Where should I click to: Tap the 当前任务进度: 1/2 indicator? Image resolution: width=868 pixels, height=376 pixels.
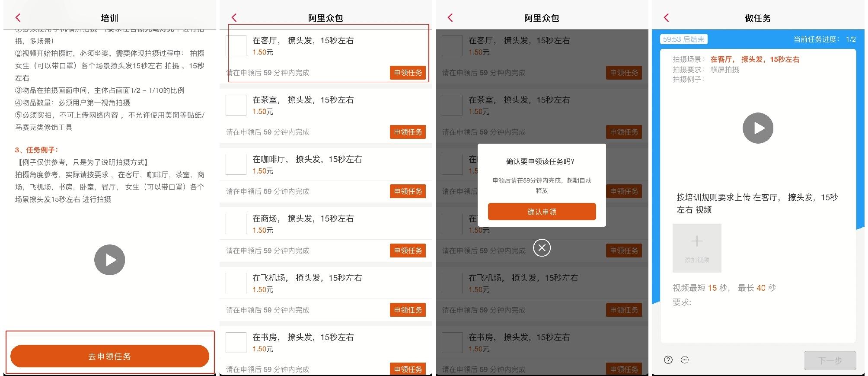(x=824, y=39)
